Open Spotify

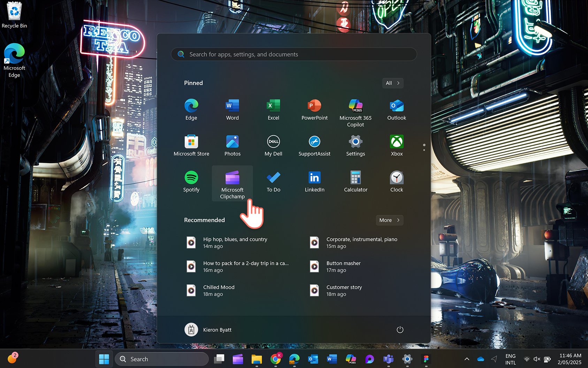(191, 181)
